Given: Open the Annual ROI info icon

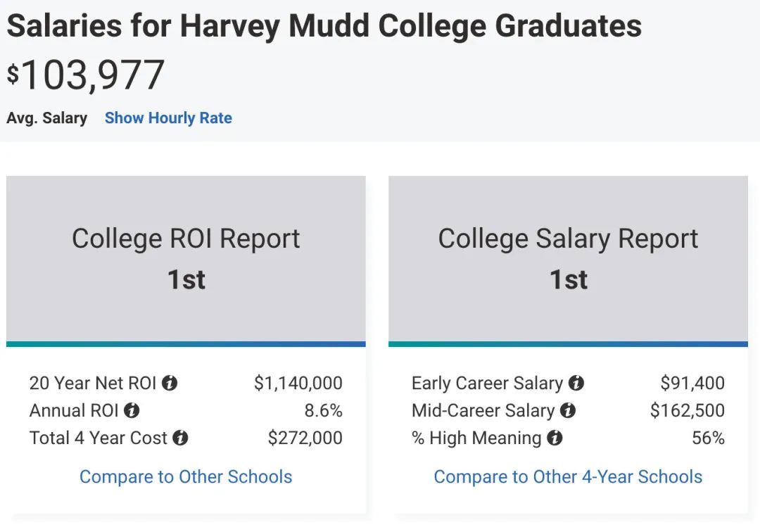Looking at the screenshot, I should (x=132, y=411).
